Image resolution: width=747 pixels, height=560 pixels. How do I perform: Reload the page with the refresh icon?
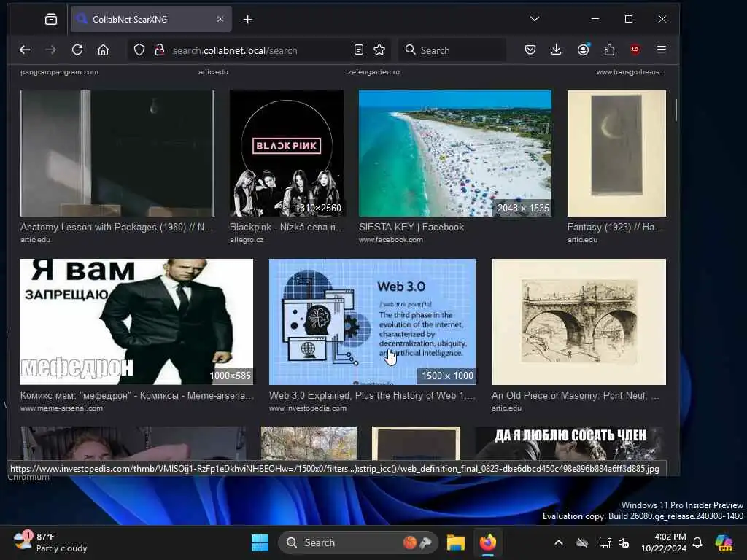pos(77,50)
